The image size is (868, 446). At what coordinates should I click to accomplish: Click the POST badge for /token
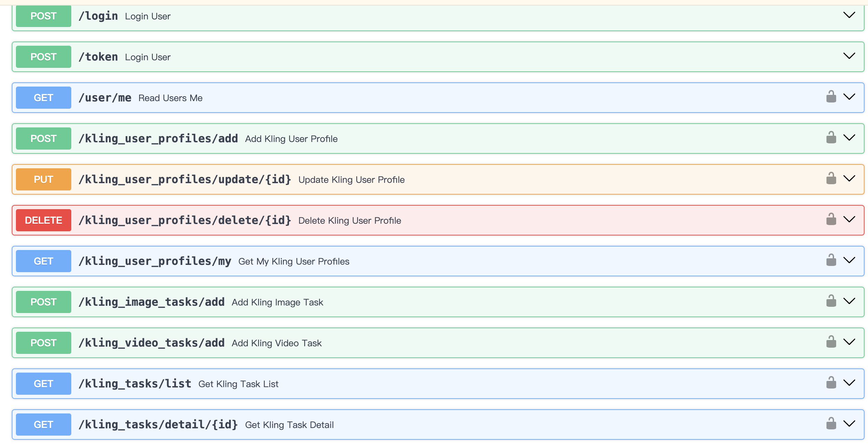coord(44,57)
